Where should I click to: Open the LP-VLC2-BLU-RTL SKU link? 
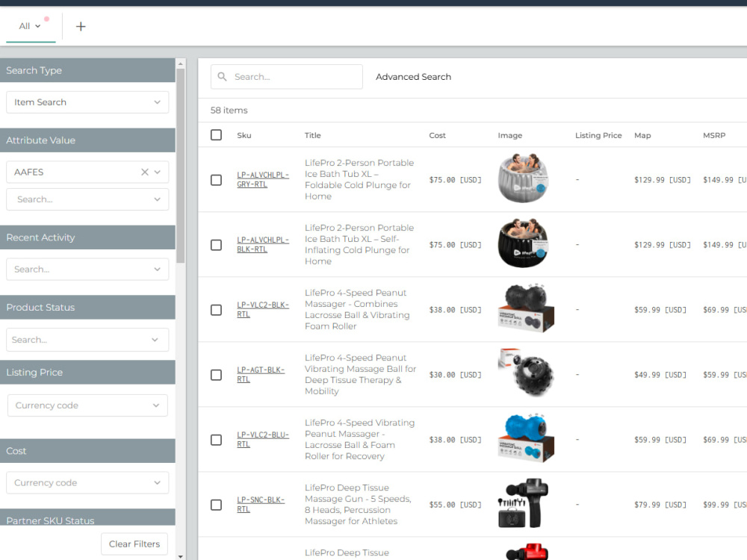click(263, 440)
